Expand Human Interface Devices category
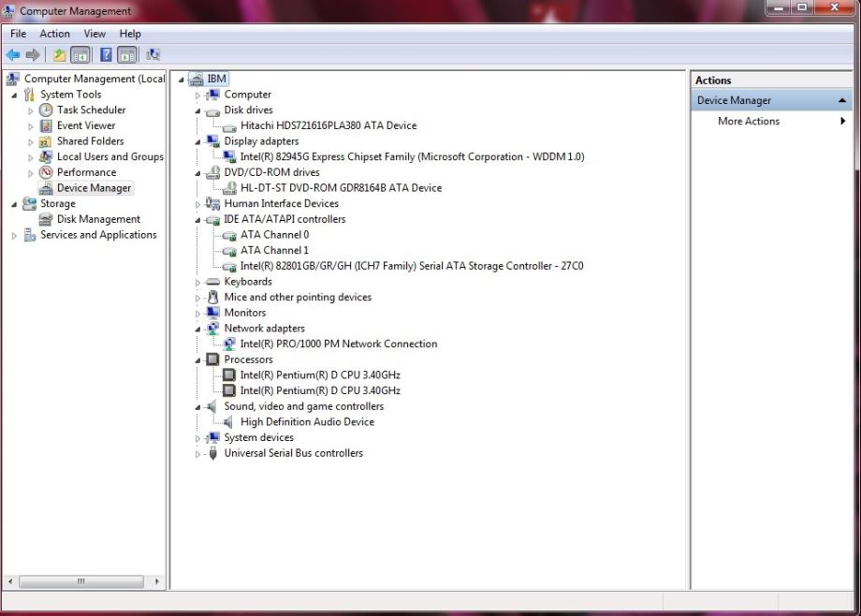 pos(197,204)
